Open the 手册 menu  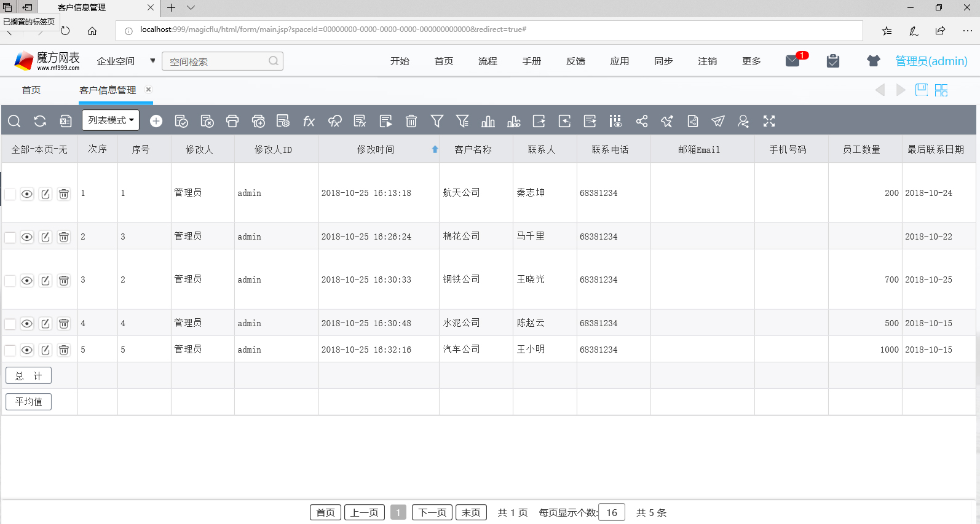pyautogui.click(x=532, y=61)
